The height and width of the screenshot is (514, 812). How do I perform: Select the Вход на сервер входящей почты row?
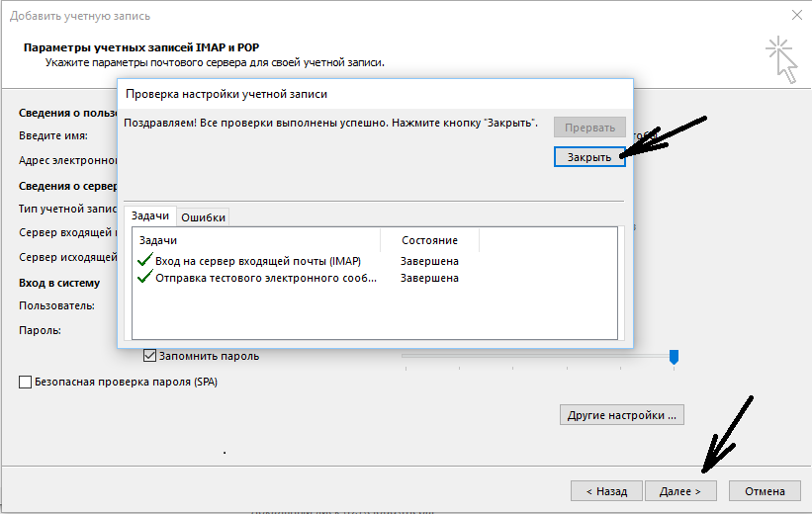click(257, 261)
